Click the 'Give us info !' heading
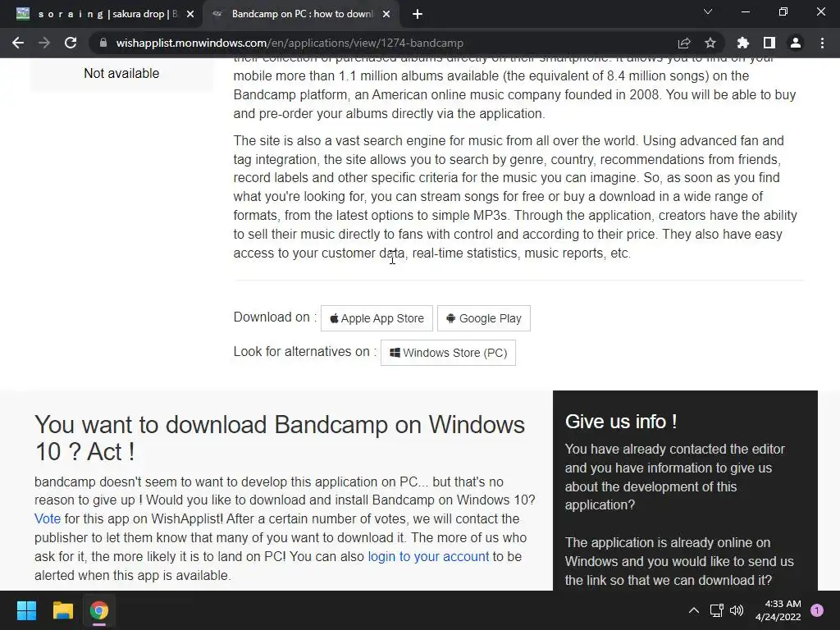This screenshot has height=630, width=840. tap(621, 422)
